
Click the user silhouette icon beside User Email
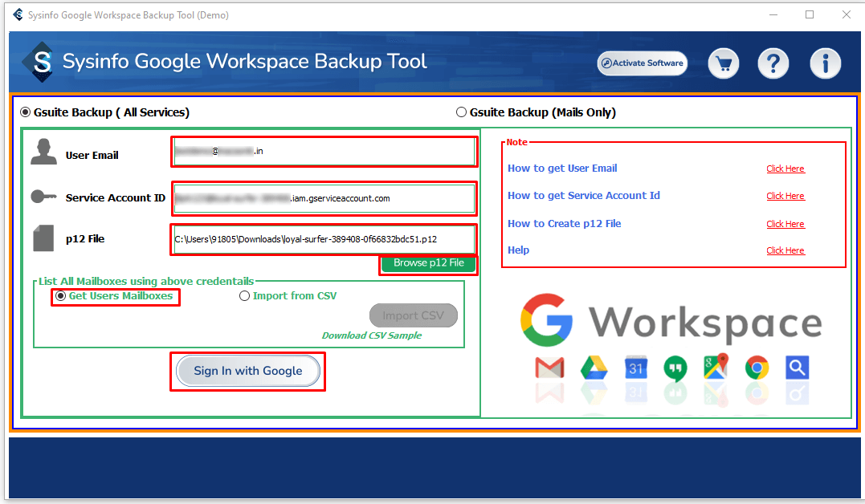43,152
